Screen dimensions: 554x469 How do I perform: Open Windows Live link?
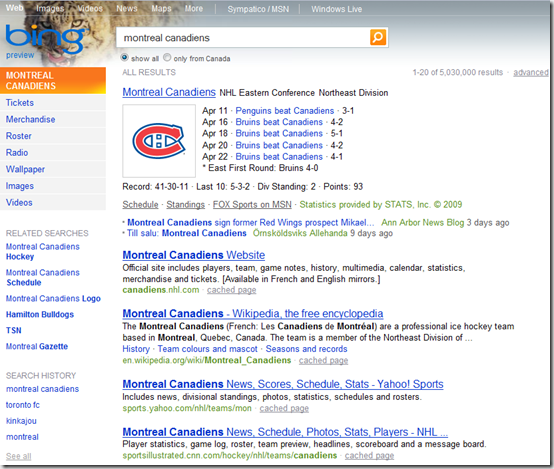(336, 9)
